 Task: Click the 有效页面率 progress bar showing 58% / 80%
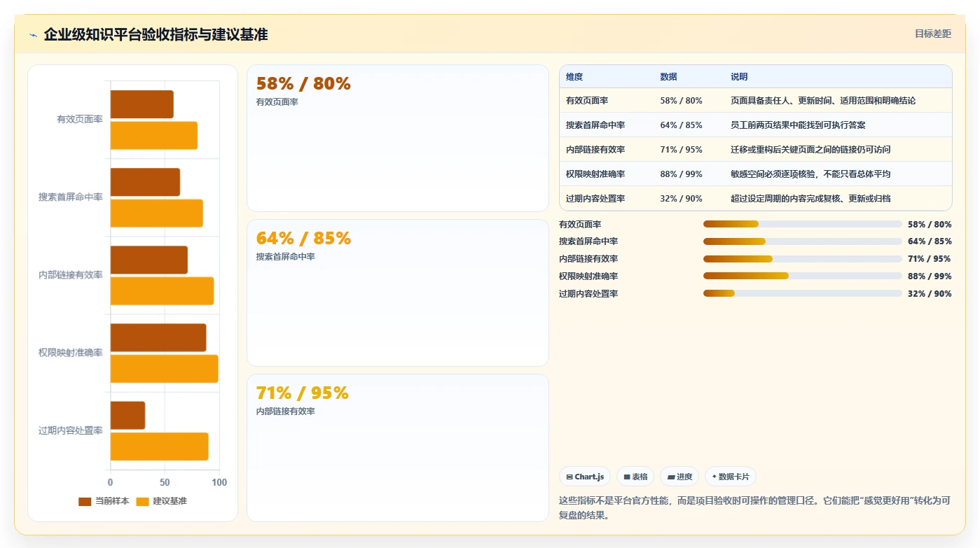pos(802,224)
